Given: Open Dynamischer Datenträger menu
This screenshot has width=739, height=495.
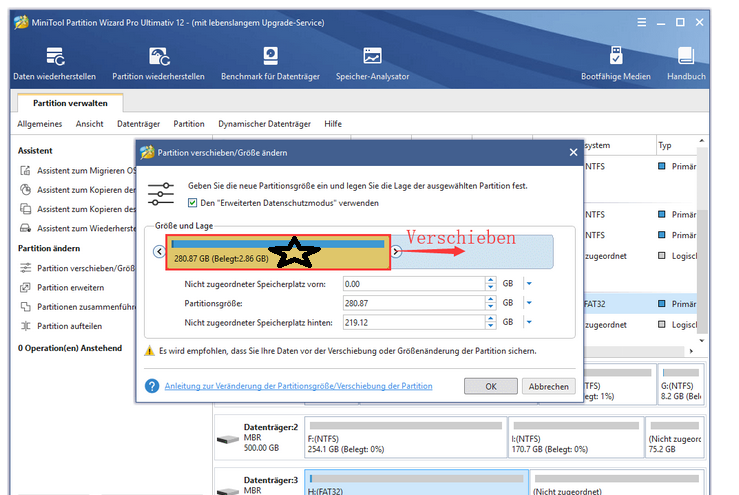Looking at the screenshot, I should [264, 124].
